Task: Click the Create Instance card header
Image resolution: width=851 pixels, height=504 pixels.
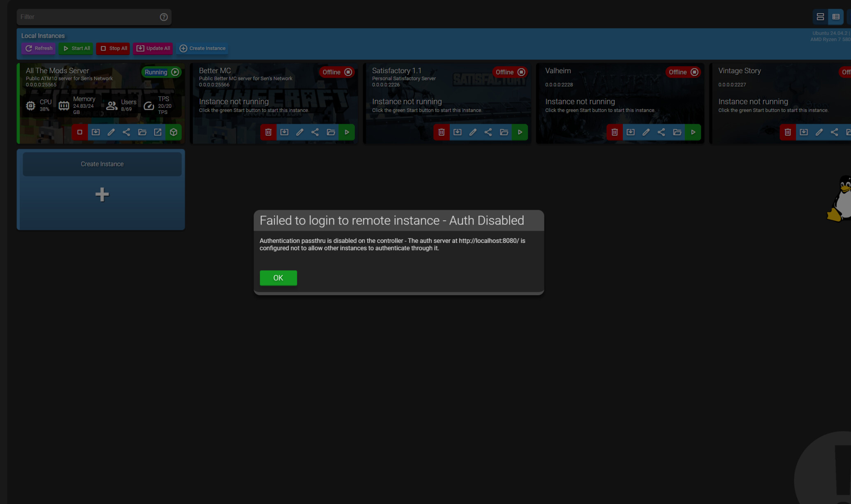Action: point(102,164)
